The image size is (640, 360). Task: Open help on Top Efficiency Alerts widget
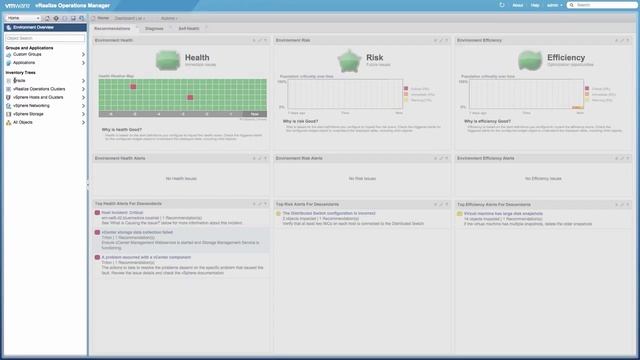(x=628, y=204)
